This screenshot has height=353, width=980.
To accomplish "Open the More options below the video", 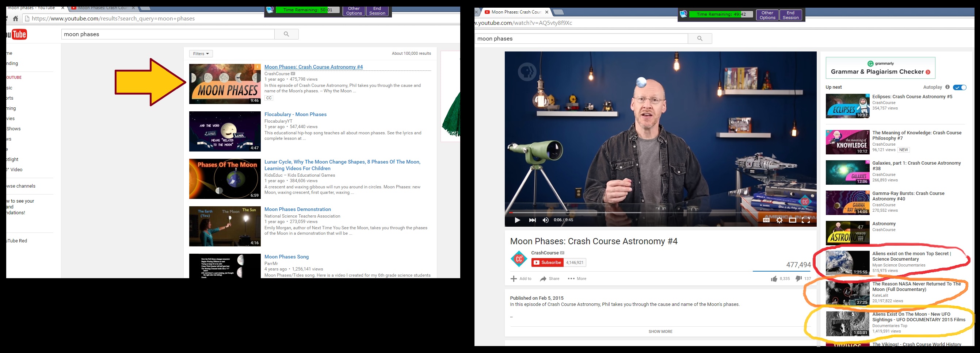I will 577,279.
